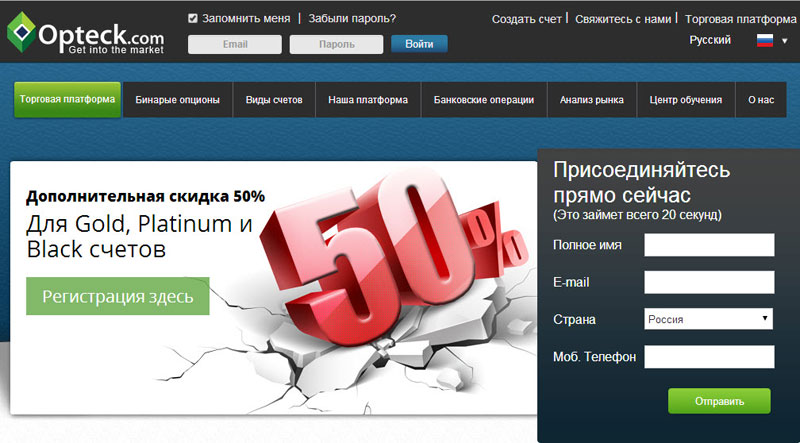Click the Дополнительная скидка 50% heading
This screenshot has width=800, height=443.
point(145,196)
